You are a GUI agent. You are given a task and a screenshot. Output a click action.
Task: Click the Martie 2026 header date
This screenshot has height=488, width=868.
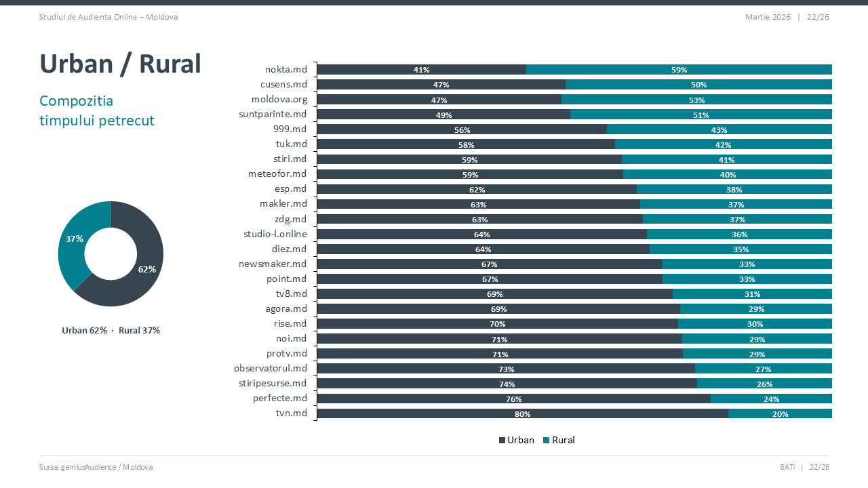click(x=768, y=17)
